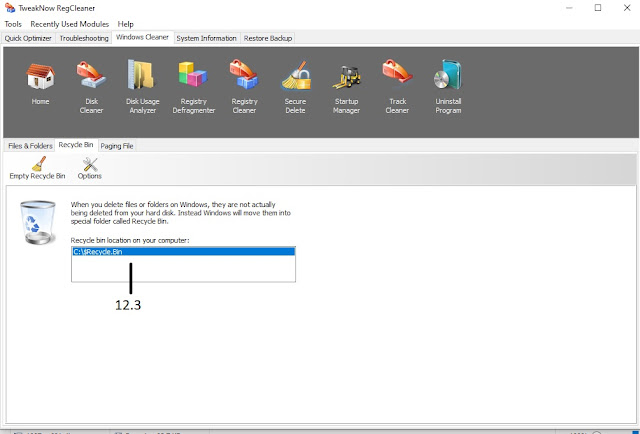Open the Paging File sub-tab
This screenshot has width=640, height=434.
pos(117,146)
